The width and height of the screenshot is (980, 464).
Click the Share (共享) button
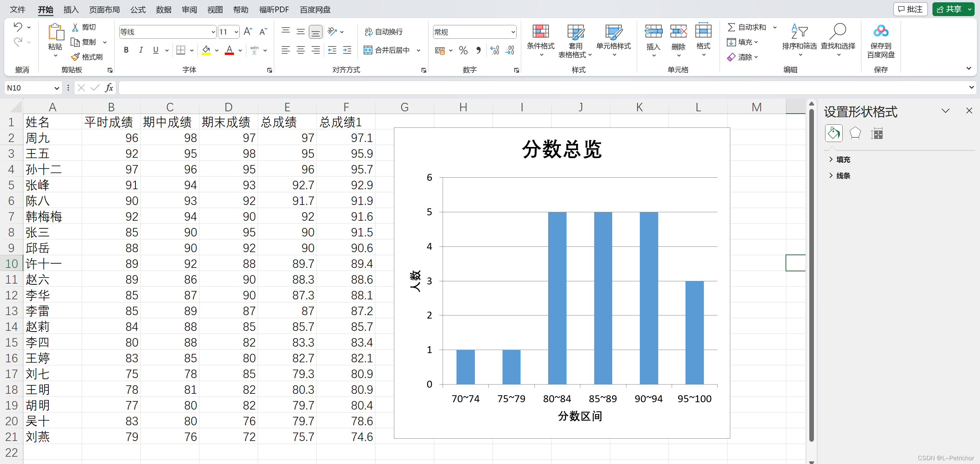point(950,9)
